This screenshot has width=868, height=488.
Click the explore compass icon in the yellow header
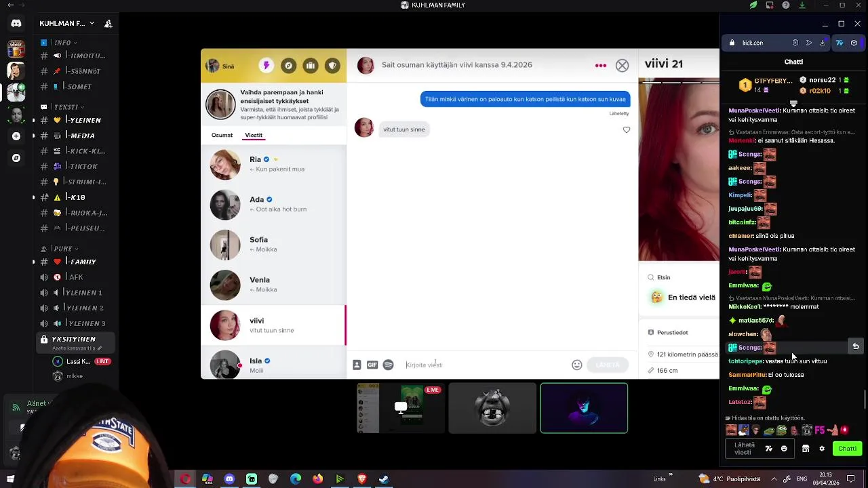click(x=288, y=66)
